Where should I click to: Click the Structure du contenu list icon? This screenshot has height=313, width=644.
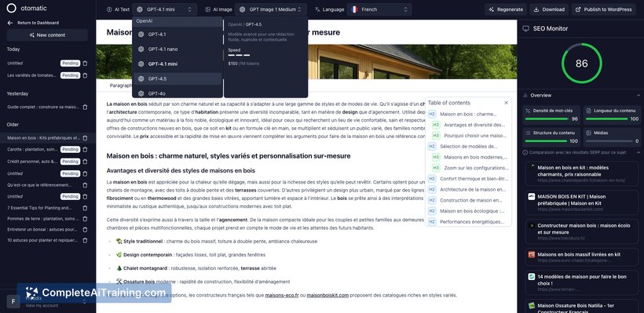click(528, 133)
